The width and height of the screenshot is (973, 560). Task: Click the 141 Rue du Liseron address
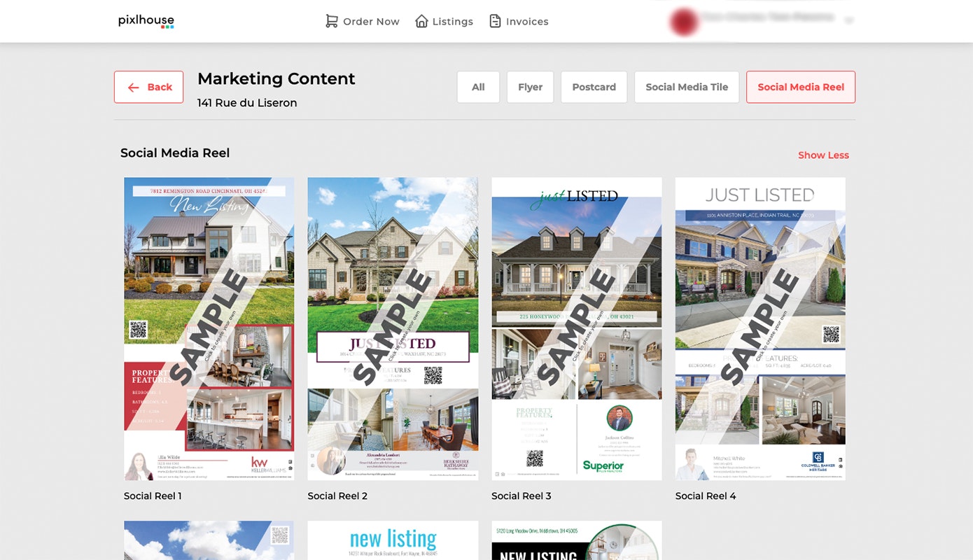point(247,103)
